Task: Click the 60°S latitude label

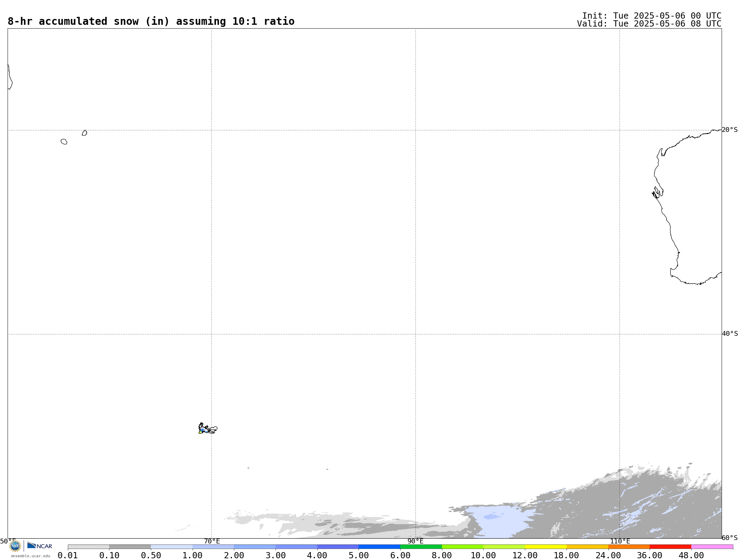Action: point(730,538)
